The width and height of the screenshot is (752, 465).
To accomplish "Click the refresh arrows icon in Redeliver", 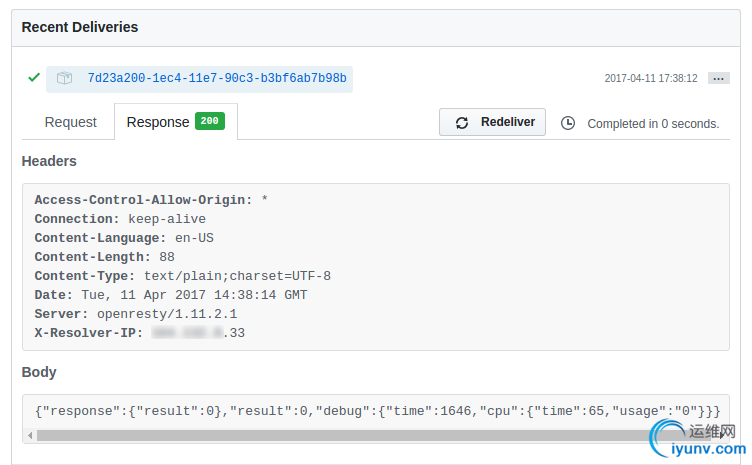I will [x=462, y=123].
